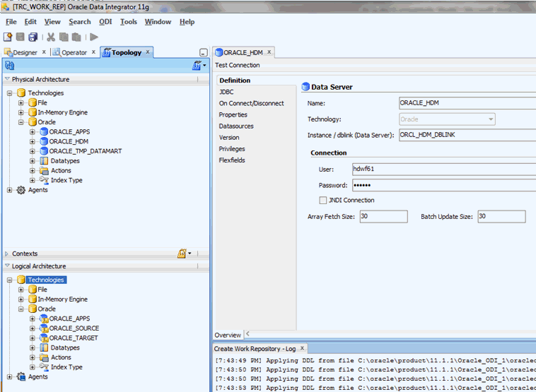The height and width of the screenshot is (392, 536).
Task: Click the ORACLE_TMP_DATAMART data server icon
Action: (44, 151)
